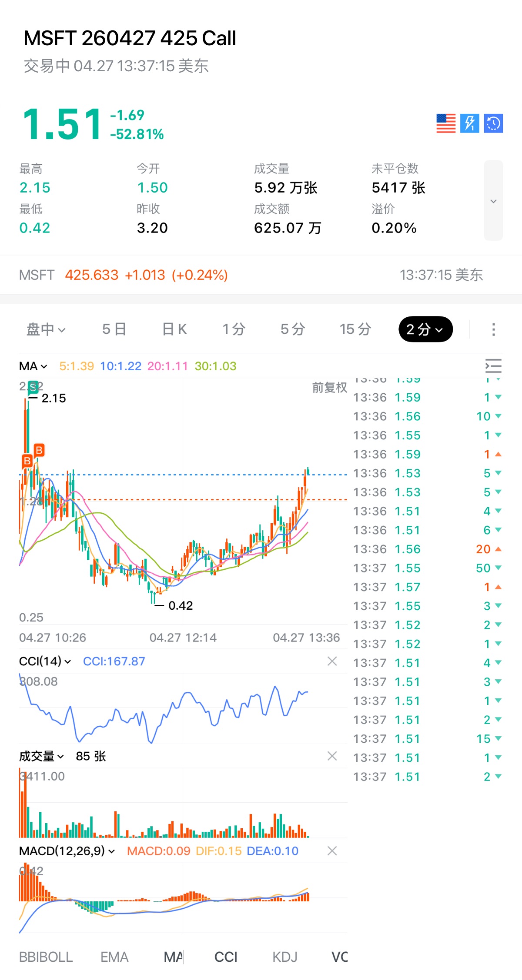Open the 2分 interval dropdown
The height and width of the screenshot is (980, 522).
(425, 329)
